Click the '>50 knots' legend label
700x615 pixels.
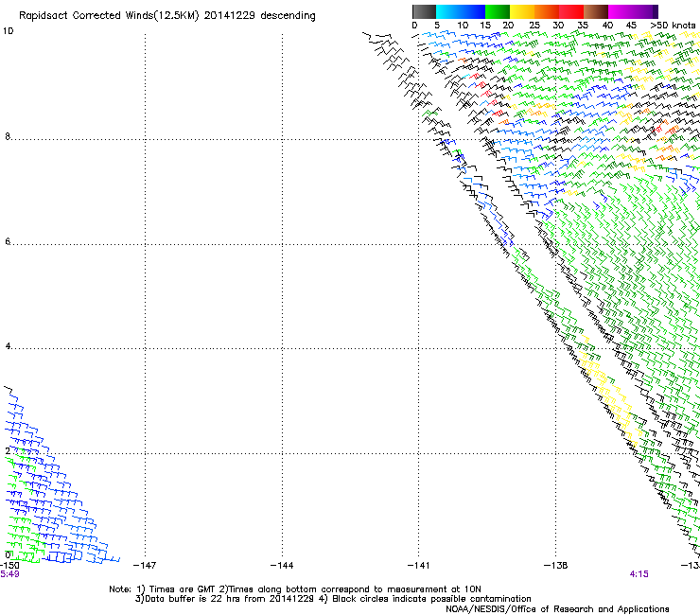(x=673, y=26)
